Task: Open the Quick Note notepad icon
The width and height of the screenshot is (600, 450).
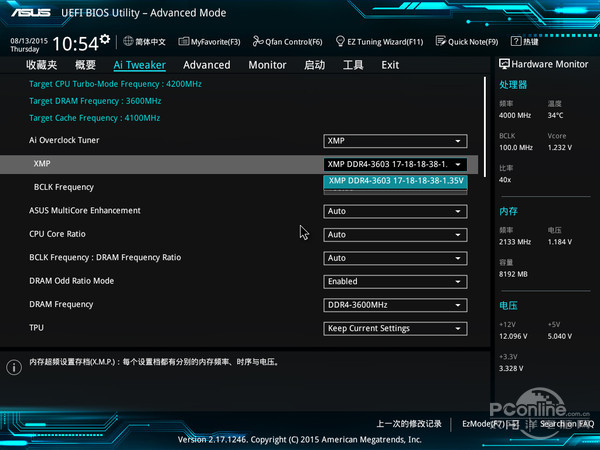Action: coord(441,41)
